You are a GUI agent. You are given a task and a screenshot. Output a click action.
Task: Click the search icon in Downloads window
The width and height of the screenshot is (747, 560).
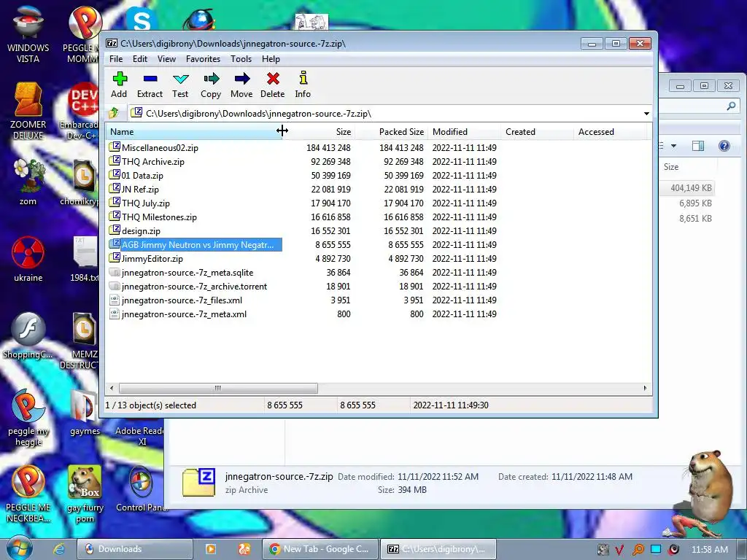(x=731, y=106)
